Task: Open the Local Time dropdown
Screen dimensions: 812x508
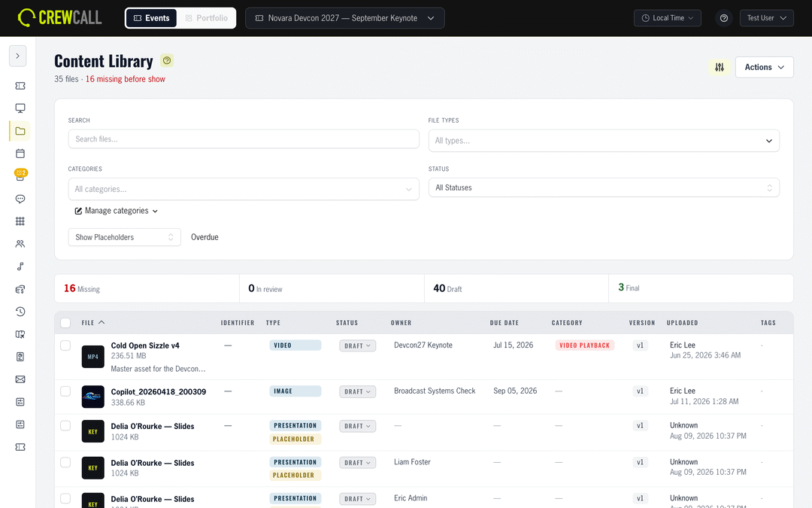Action: click(668, 18)
